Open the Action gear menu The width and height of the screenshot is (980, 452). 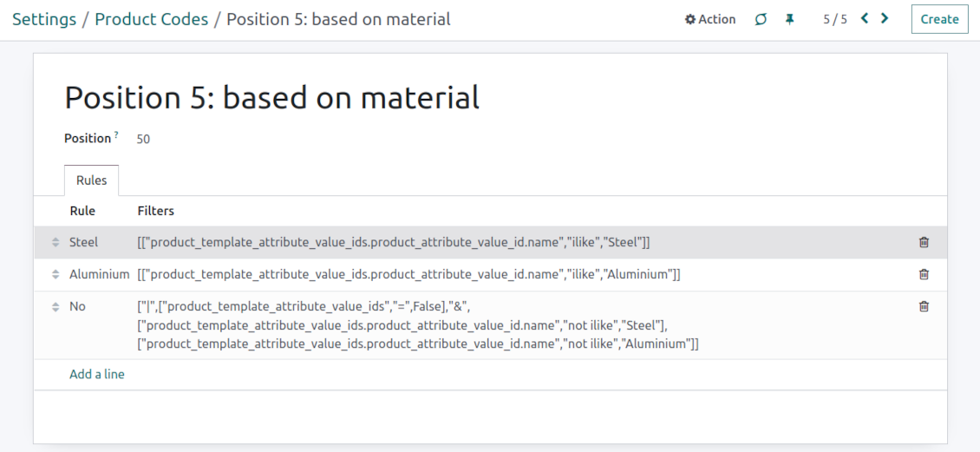710,19
